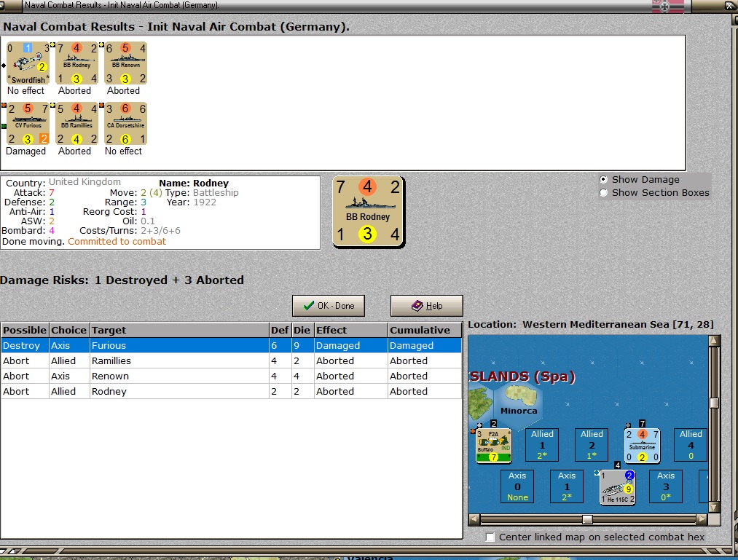
Task: Select the BB Renown ship counter
Action: 125,63
